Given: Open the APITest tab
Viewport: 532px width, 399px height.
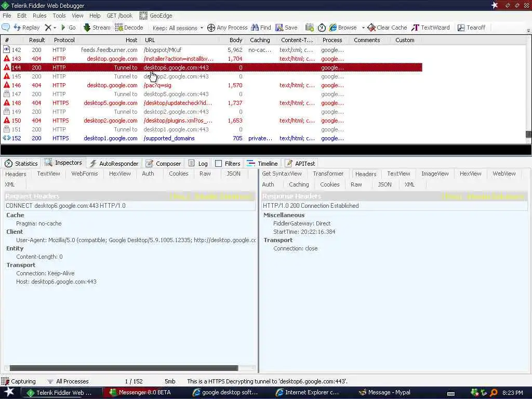Looking at the screenshot, I should [x=300, y=164].
